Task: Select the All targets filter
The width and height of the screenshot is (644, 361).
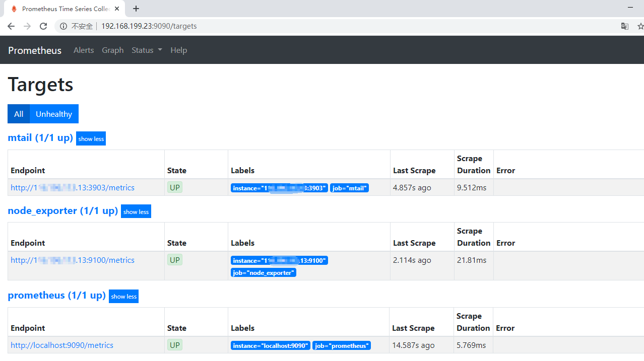Action: [x=19, y=114]
